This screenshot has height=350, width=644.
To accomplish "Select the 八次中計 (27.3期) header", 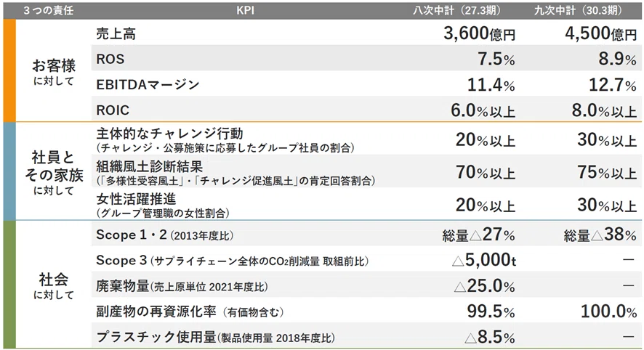I will 456,10.
